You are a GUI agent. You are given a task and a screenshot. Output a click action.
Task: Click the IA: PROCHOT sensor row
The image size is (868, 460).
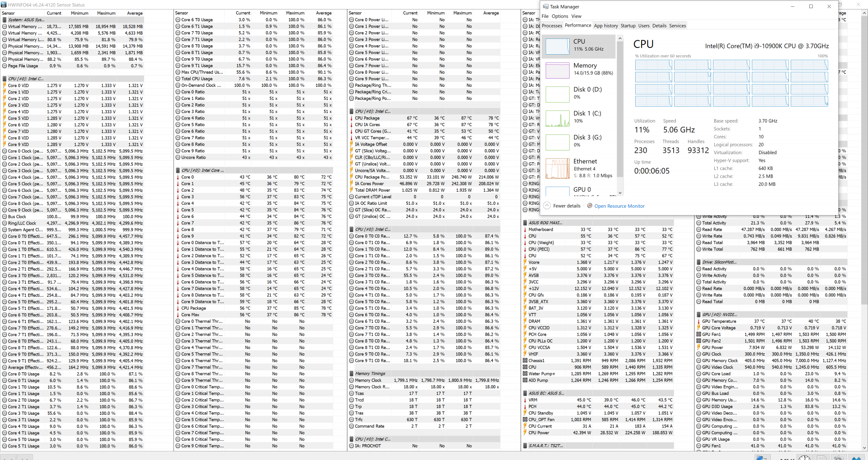(425, 446)
